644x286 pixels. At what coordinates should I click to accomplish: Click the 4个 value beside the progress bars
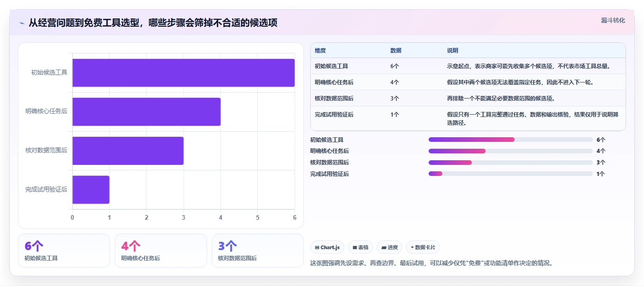[x=601, y=151]
